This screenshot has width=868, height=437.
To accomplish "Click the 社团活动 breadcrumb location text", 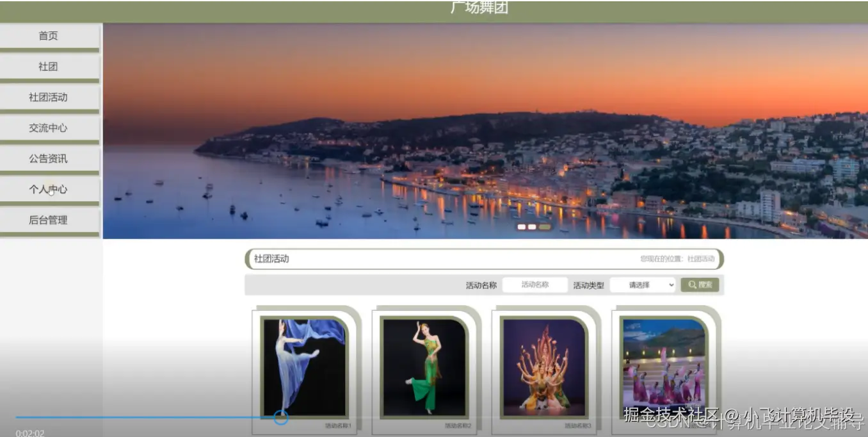I will coord(701,259).
